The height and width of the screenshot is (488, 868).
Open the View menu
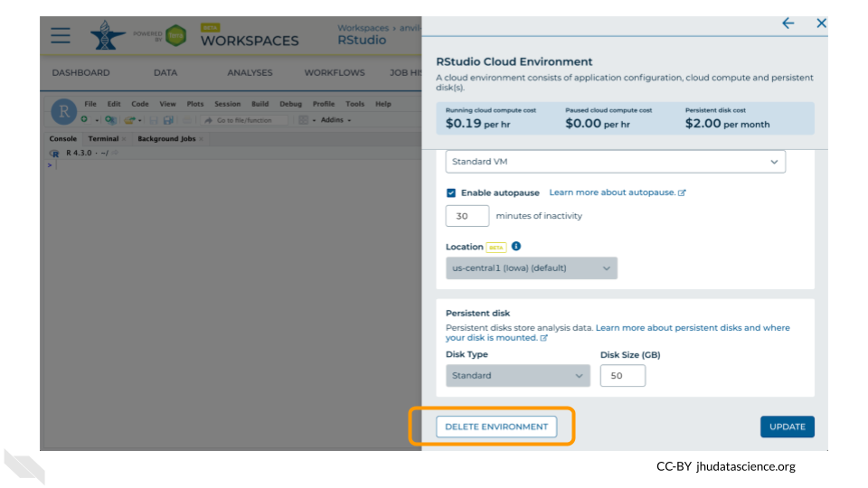pos(168,104)
